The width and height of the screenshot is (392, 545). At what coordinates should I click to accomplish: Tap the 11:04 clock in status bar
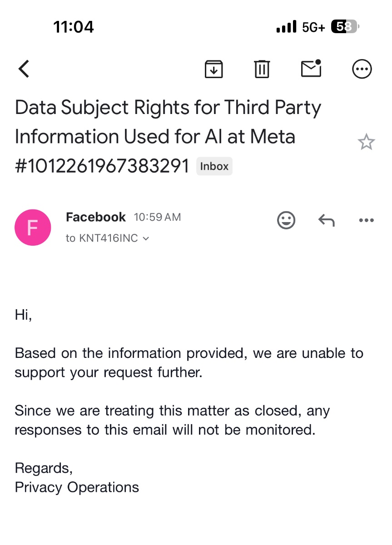tap(74, 27)
